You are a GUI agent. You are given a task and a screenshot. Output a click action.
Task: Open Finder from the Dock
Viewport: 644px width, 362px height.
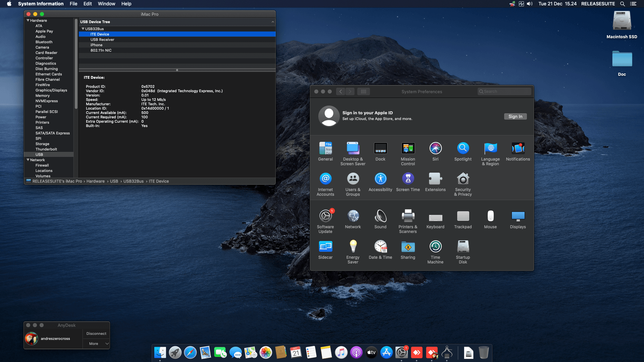point(160,353)
